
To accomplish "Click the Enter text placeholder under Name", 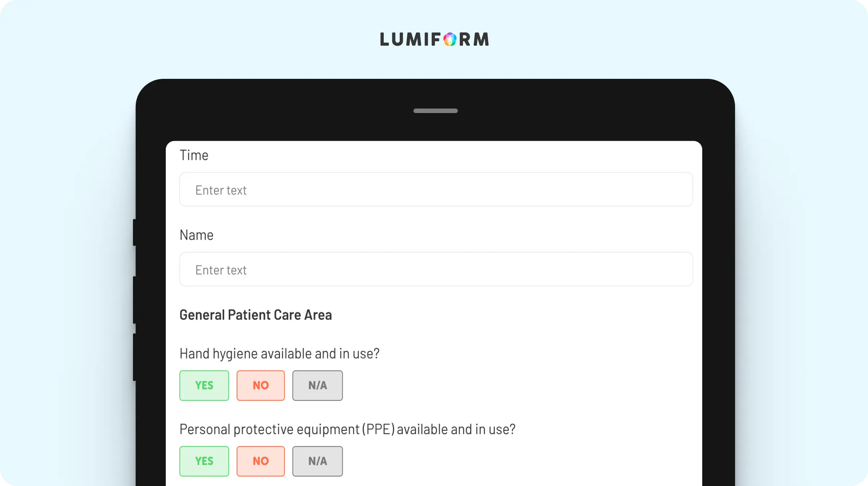I will click(221, 270).
